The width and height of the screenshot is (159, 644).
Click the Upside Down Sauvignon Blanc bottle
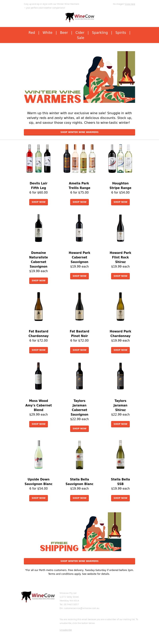[38, 454]
